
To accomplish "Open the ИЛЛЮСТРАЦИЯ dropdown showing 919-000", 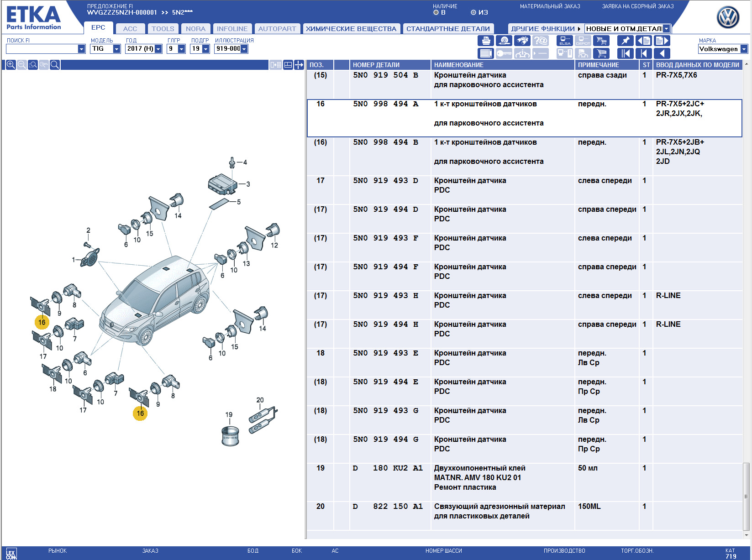I will point(244,49).
